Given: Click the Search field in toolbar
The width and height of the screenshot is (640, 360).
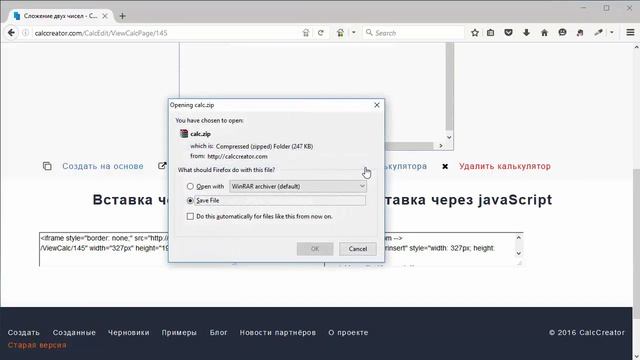Looking at the screenshot, I should point(414,33).
